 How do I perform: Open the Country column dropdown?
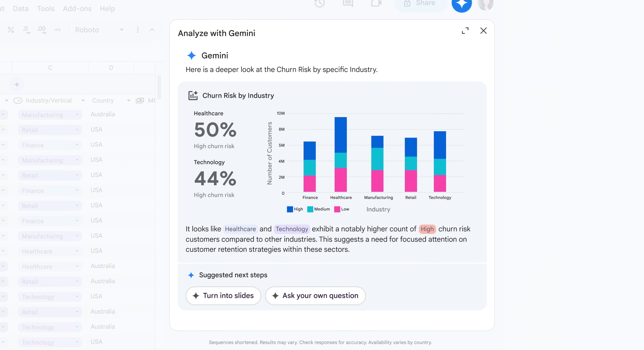pyautogui.click(x=128, y=100)
